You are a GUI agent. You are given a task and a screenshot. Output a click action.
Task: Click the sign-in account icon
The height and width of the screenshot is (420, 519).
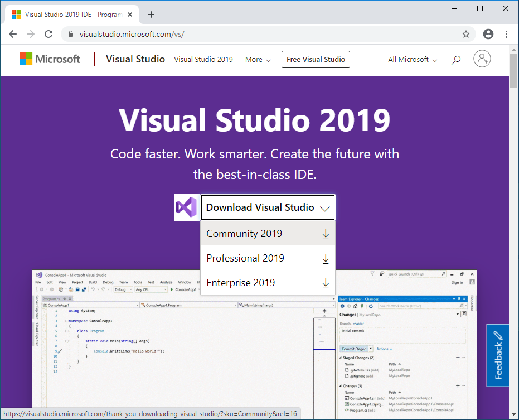[482, 59]
